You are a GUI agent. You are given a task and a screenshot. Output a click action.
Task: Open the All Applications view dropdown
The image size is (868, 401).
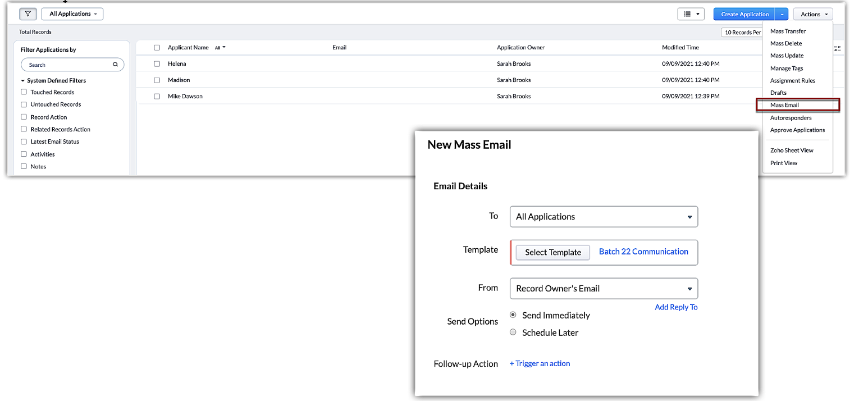(x=72, y=14)
